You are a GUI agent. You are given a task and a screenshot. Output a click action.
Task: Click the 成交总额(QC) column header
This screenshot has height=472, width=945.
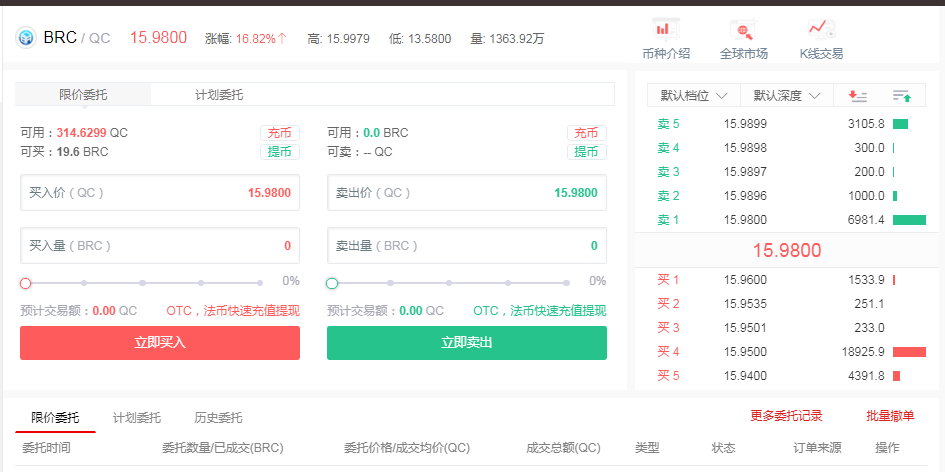564,448
